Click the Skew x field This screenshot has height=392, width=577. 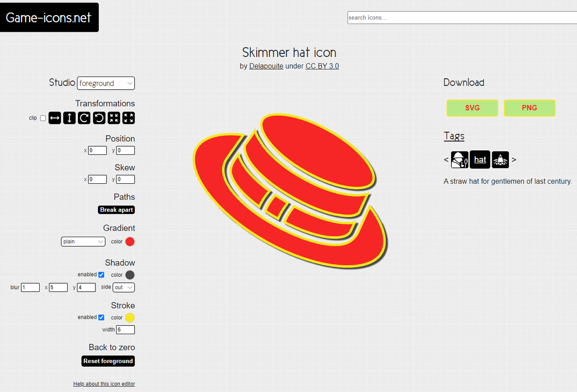pos(97,179)
